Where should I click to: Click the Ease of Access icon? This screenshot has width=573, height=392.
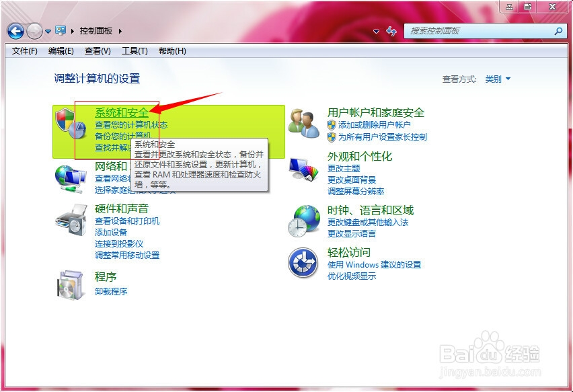pos(303,263)
